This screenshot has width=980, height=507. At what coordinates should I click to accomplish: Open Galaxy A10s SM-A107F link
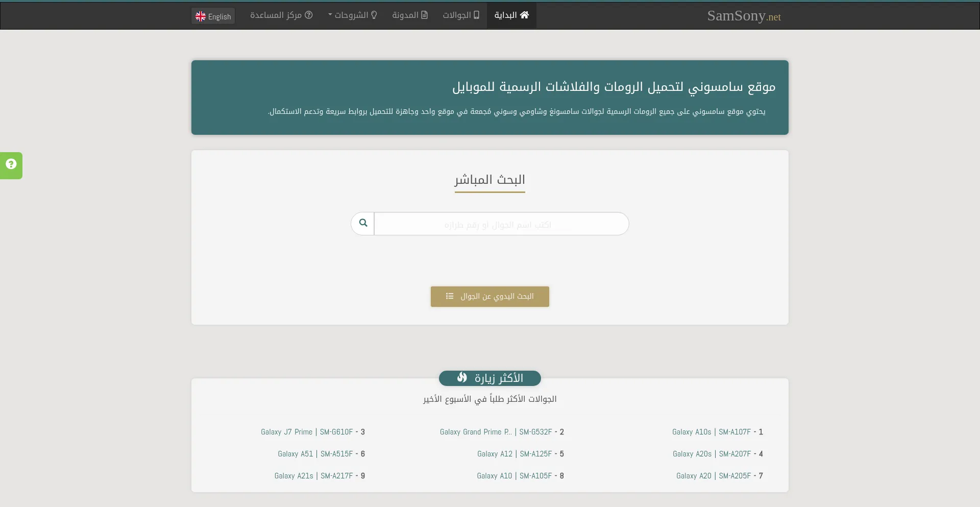pos(712,432)
